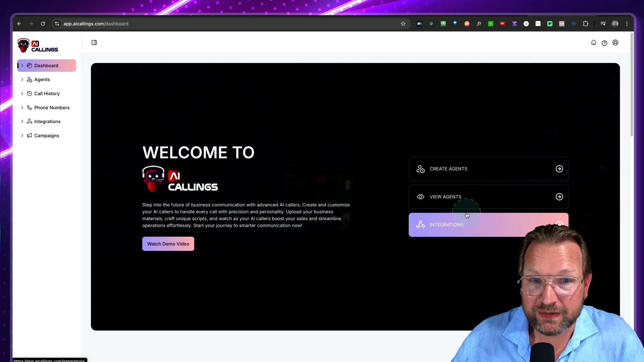Image resolution: width=644 pixels, height=362 pixels.
Task: Open the Phone Numbers icon
Action: (29, 107)
